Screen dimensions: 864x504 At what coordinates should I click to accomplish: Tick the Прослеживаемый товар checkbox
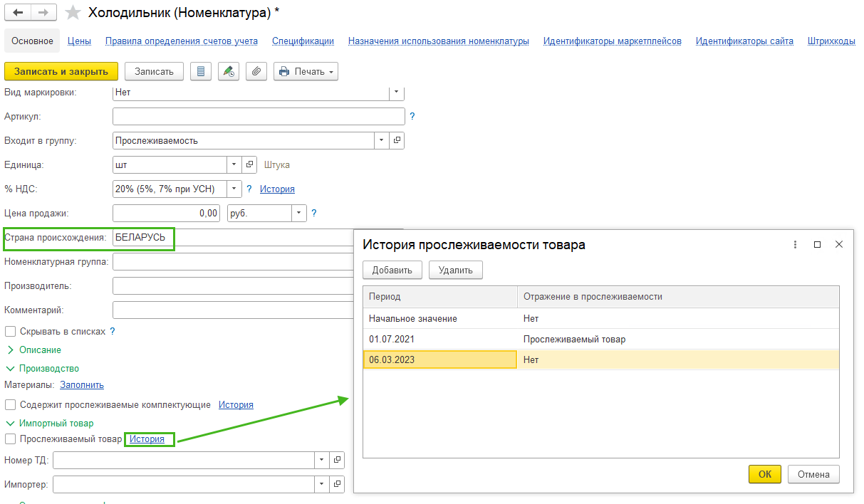[x=11, y=439]
